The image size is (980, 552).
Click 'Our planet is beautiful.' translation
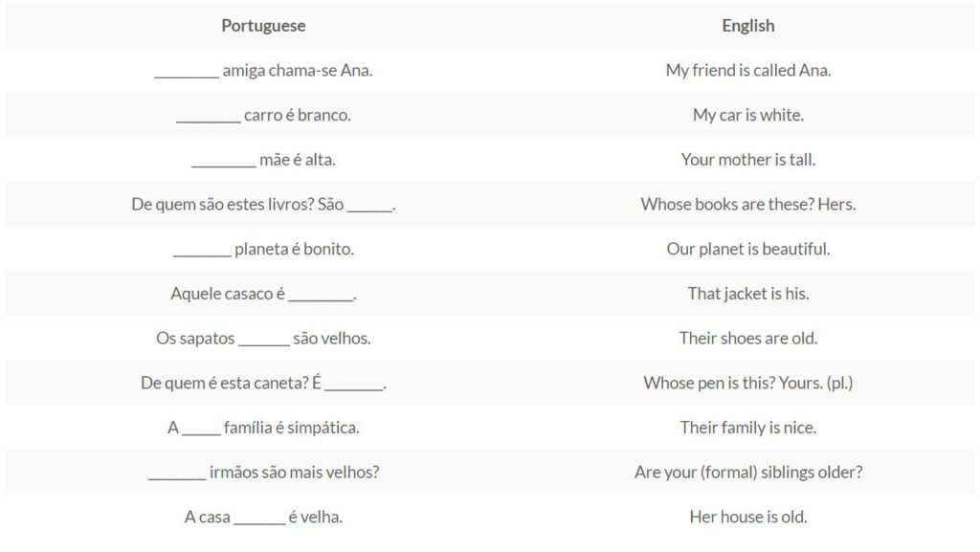coord(748,249)
